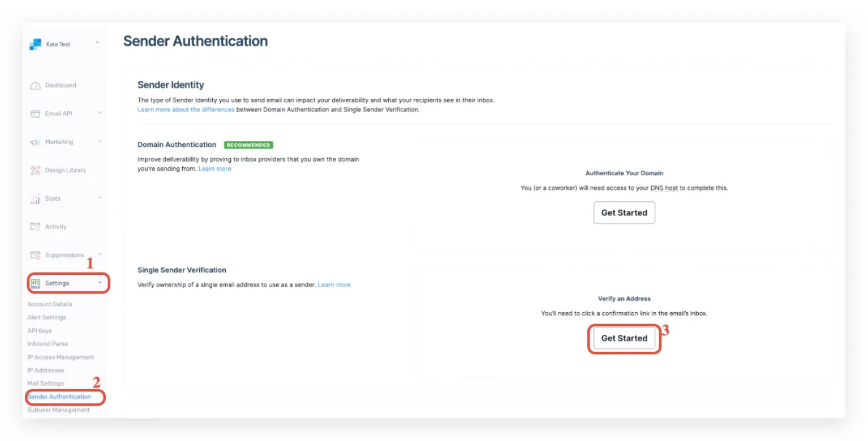Click the Suppressions envelope icon
This screenshot has height=441, width=868.
pyautogui.click(x=35, y=255)
